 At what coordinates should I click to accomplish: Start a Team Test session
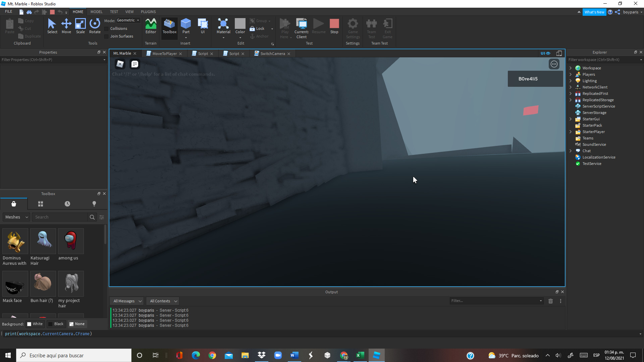371,28
